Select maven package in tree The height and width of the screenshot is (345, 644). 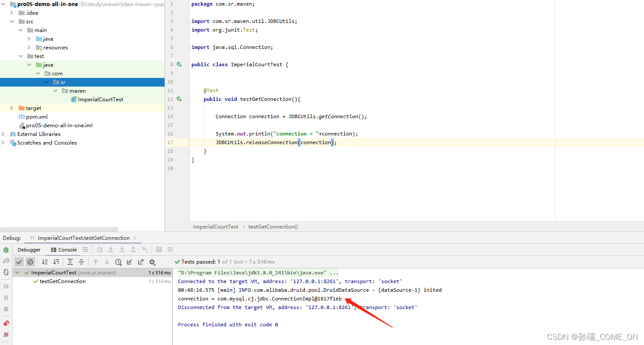pyautogui.click(x=77, y=90)
